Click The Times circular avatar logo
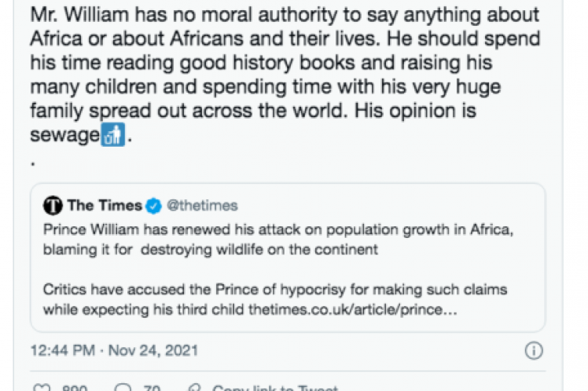588x391 pixels. click(54, 206)
